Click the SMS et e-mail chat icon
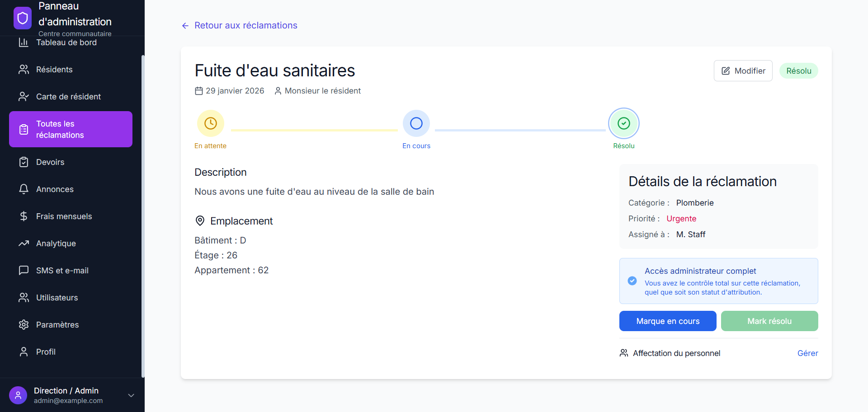The image size is (868, 412). [24, 271]
